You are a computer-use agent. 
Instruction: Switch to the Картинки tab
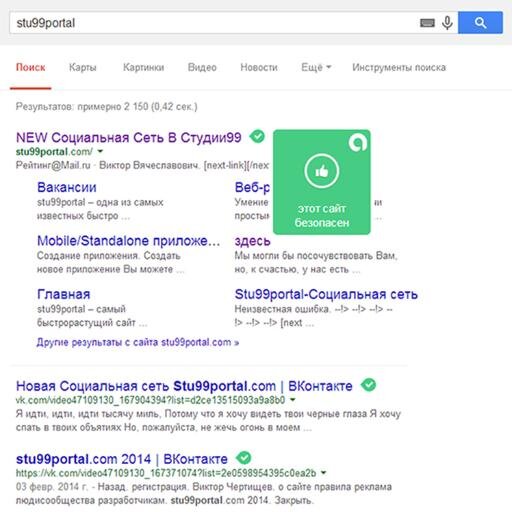coord(143,67)
